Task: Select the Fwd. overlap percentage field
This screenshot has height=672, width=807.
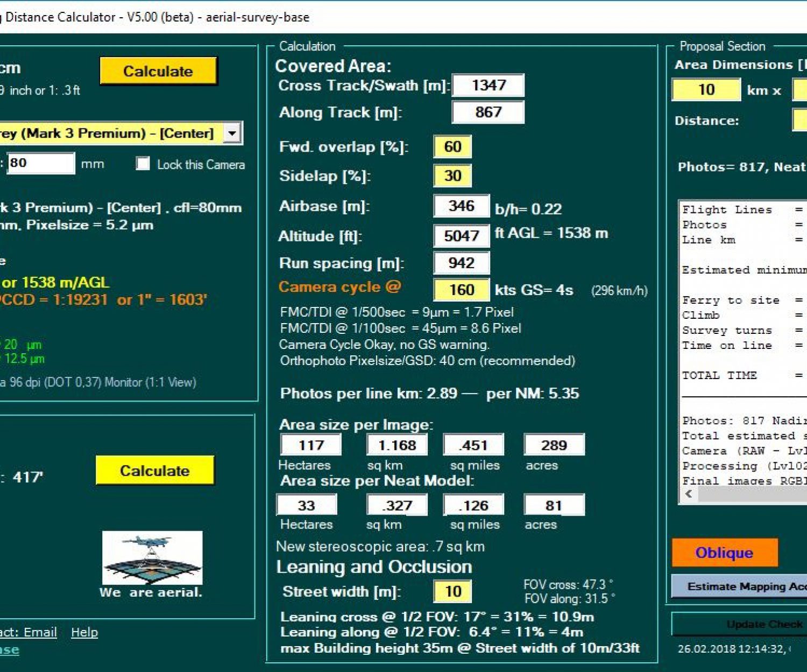Action: (452, 146)
